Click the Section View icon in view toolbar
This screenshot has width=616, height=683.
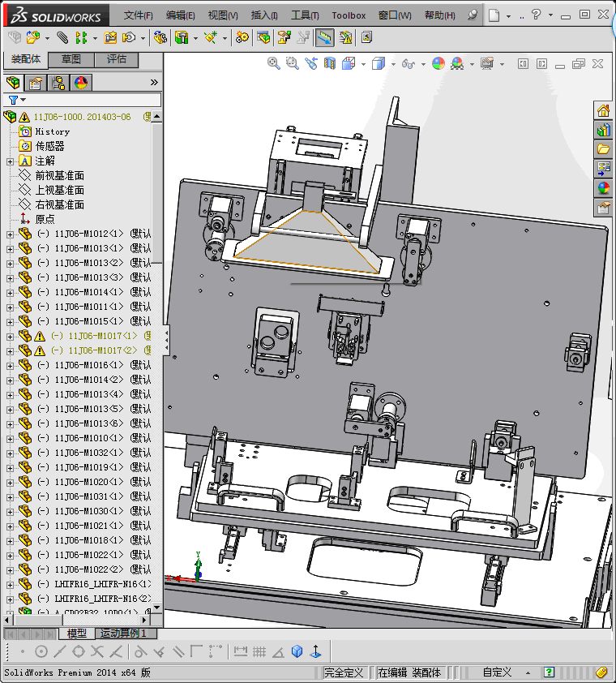(330, 63)
